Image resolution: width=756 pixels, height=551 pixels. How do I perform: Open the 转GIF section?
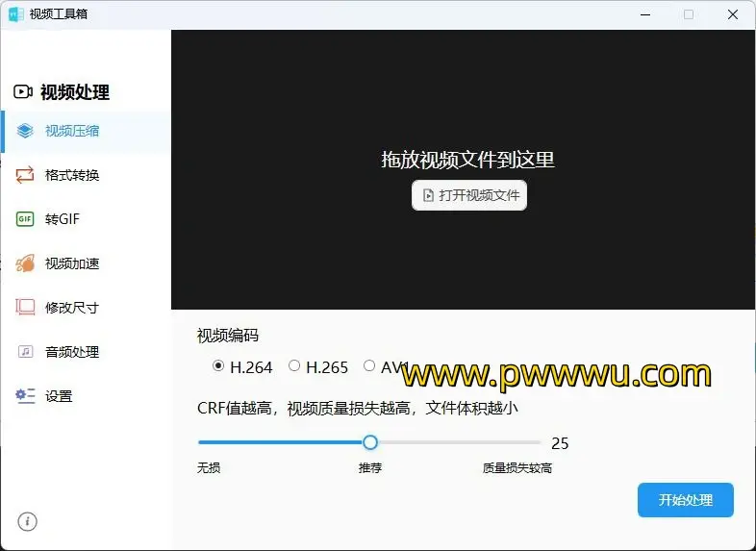(63, 219)
